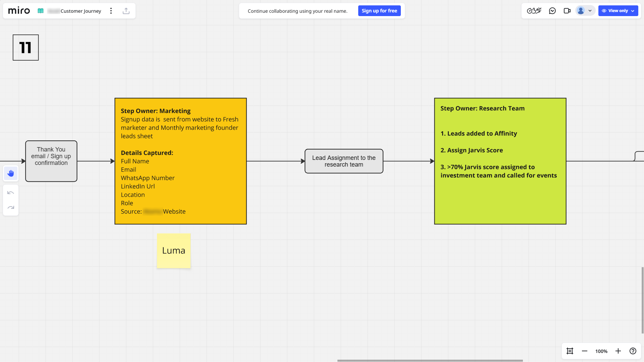Image resolution: width=644 pixels, height=362 pixels.
Task: Click the 100% zoom level
Action: [x=601, y=351]
